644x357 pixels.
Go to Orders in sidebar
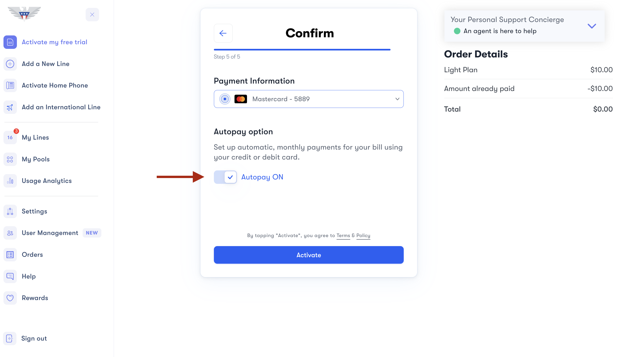pos(32,254)
